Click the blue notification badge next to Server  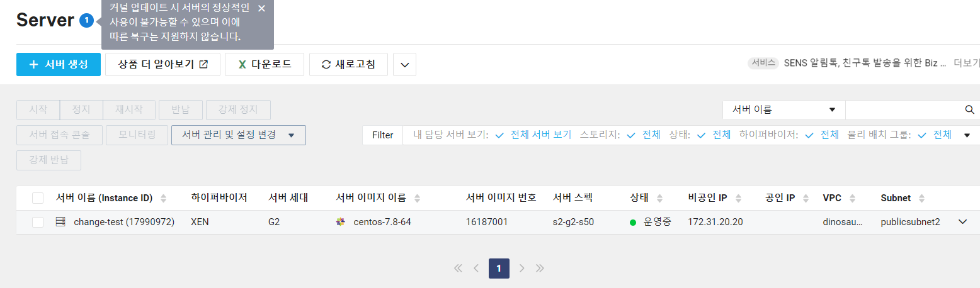86,21
